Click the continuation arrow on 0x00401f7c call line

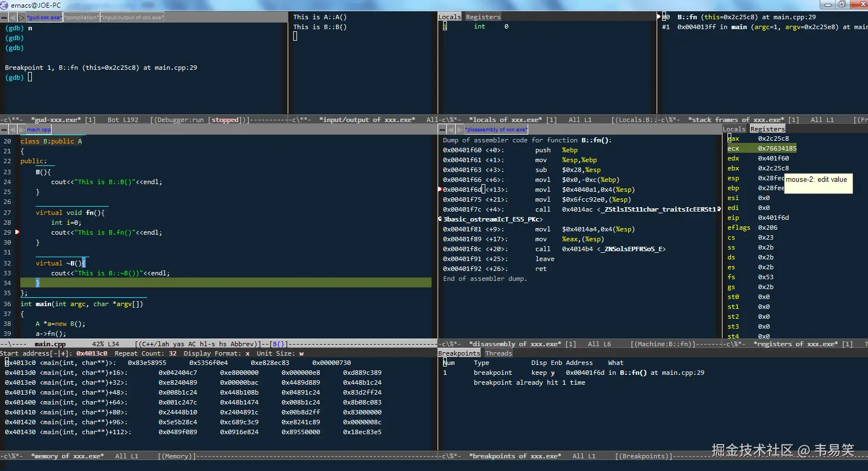719,209
